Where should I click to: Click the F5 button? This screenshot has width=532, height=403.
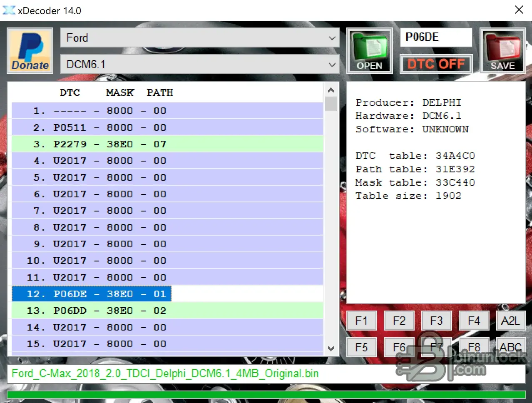click(x=361, y=347)
